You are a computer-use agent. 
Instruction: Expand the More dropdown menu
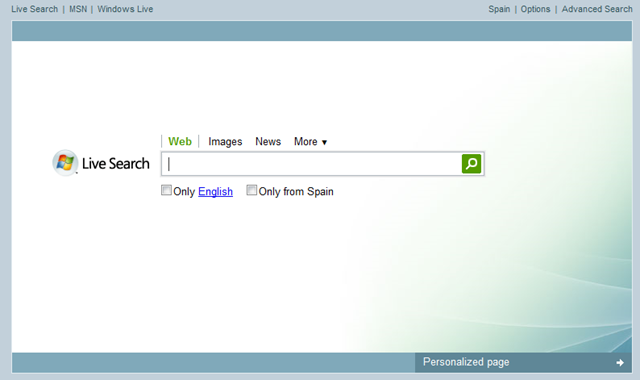[310, 142]
